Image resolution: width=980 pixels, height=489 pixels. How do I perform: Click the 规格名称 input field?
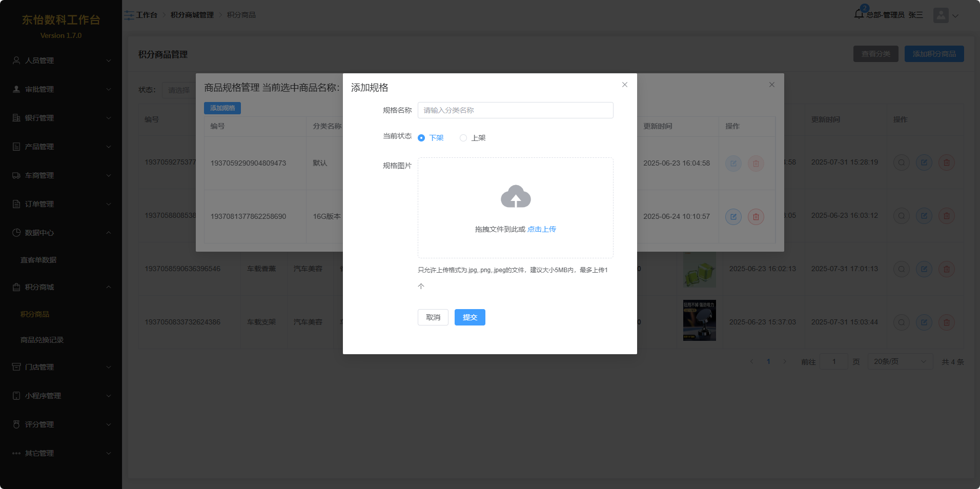coord(515,110)
